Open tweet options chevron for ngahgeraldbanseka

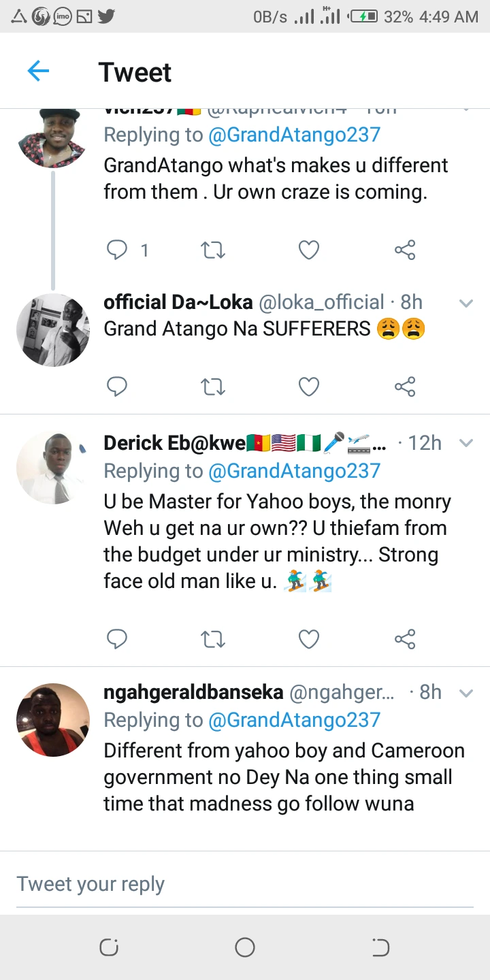[x=466, y=693]
